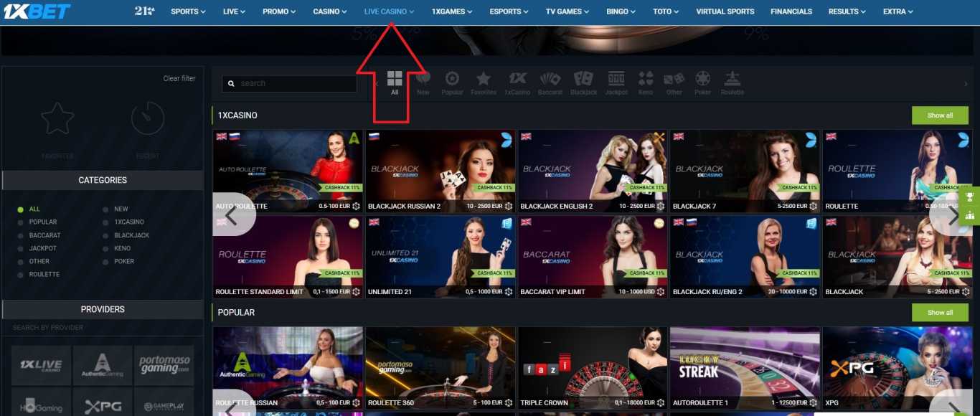This screenshot has width=980, height=416.
Task: Choose the Popular category icon
Action: pos(452,79)
